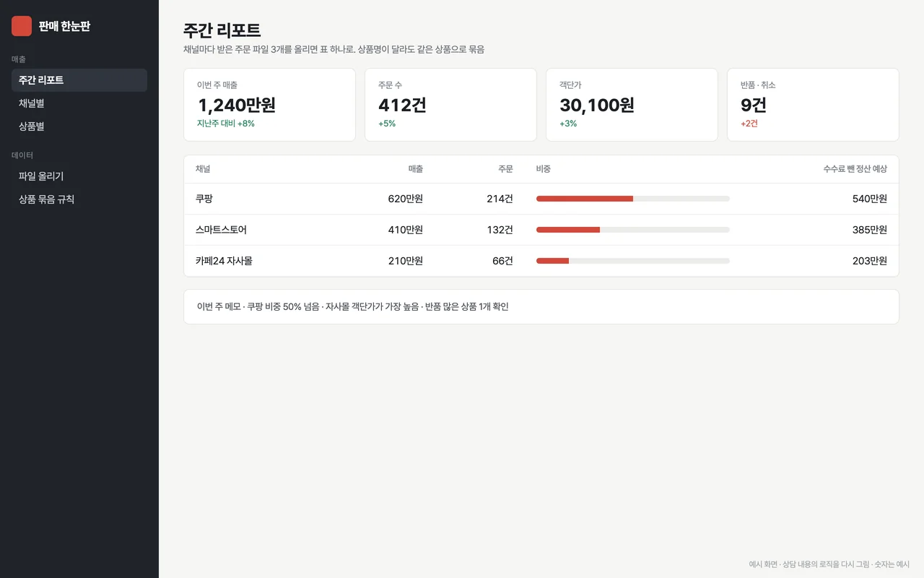The image size is (924, 578).
Task: Click the +5% change under 주문 수
Action: pos(387,124)
